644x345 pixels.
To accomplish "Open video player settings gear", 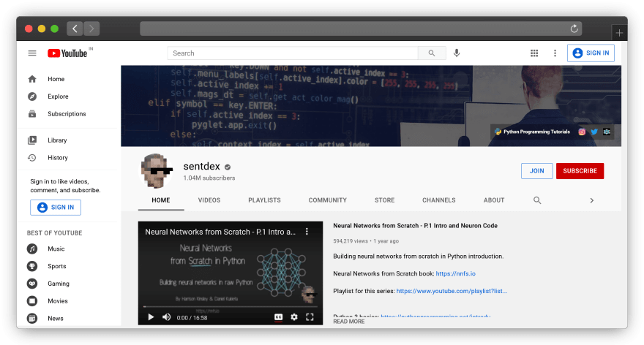I will pos(294,317).
